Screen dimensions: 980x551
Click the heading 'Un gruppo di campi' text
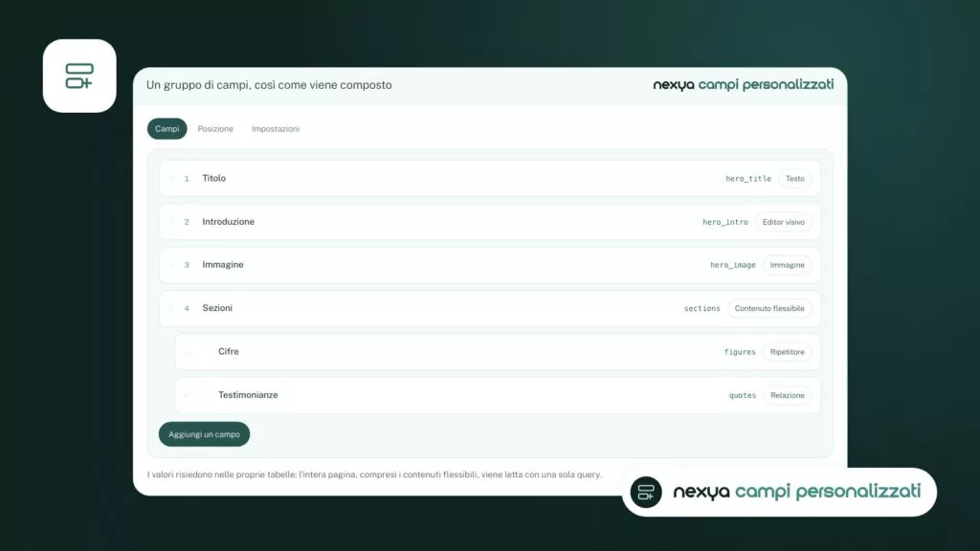pyautogui.click(x=269, y=85)
